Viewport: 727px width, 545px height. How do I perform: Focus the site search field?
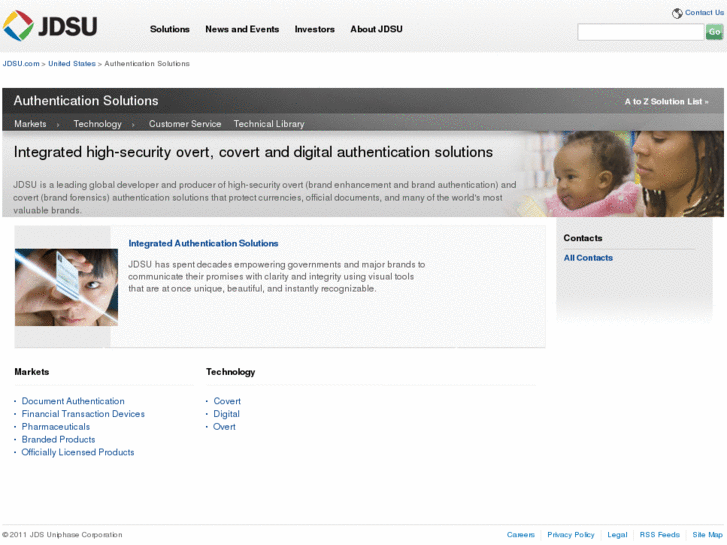pos(640,32)
